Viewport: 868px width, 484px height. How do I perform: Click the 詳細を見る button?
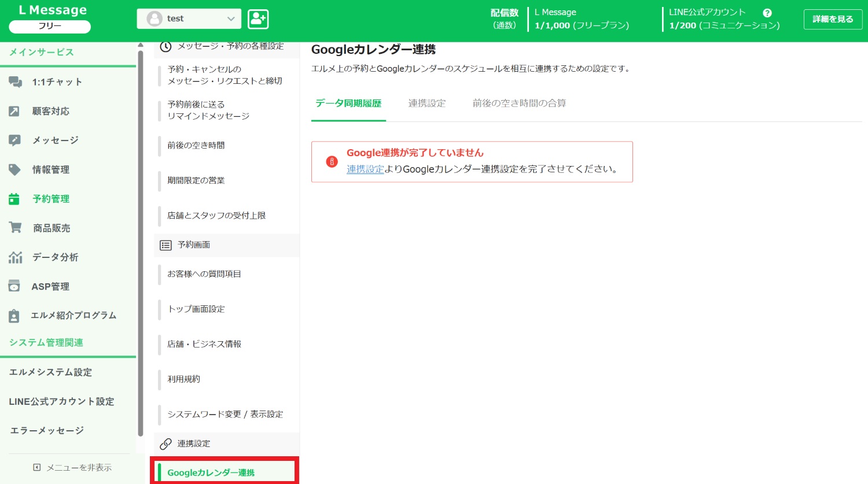tap(833, 19)
